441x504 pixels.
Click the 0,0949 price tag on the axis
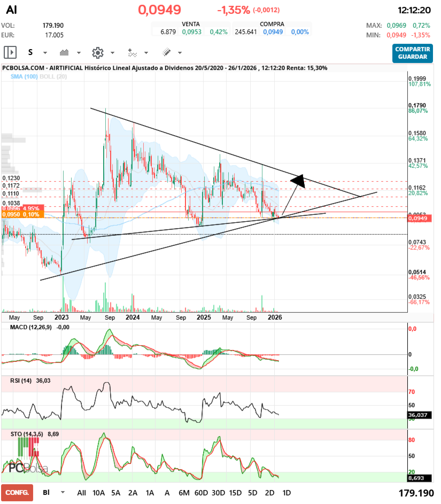419,218
